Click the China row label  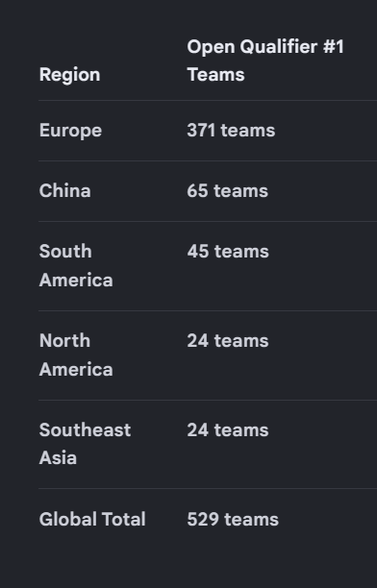(x=65, y=191)
